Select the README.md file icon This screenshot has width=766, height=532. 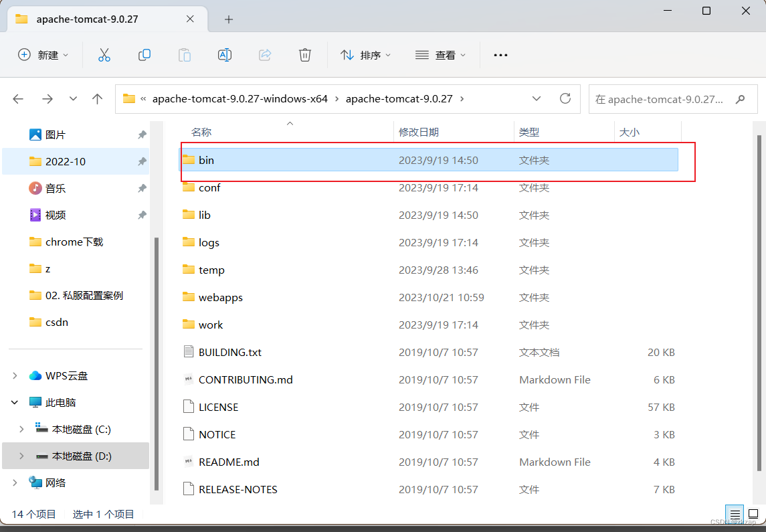pos(189,462)
